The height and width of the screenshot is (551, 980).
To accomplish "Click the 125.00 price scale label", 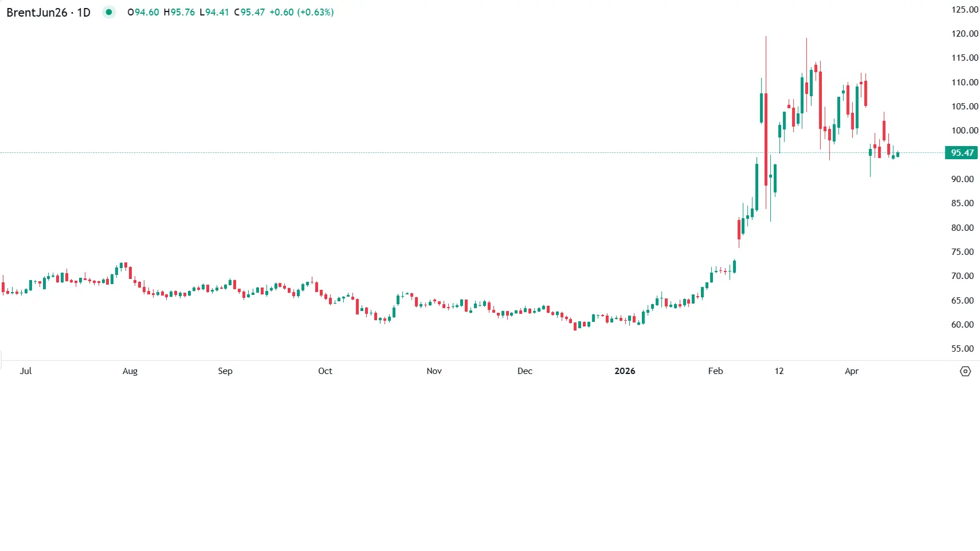I will pyautogui.click(x=965, y=10).
